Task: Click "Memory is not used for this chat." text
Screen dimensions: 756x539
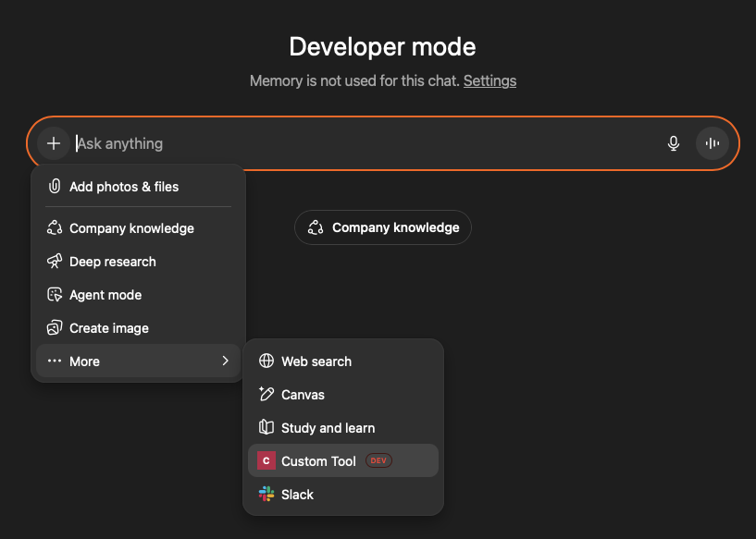Action: [x=354, y=81]
